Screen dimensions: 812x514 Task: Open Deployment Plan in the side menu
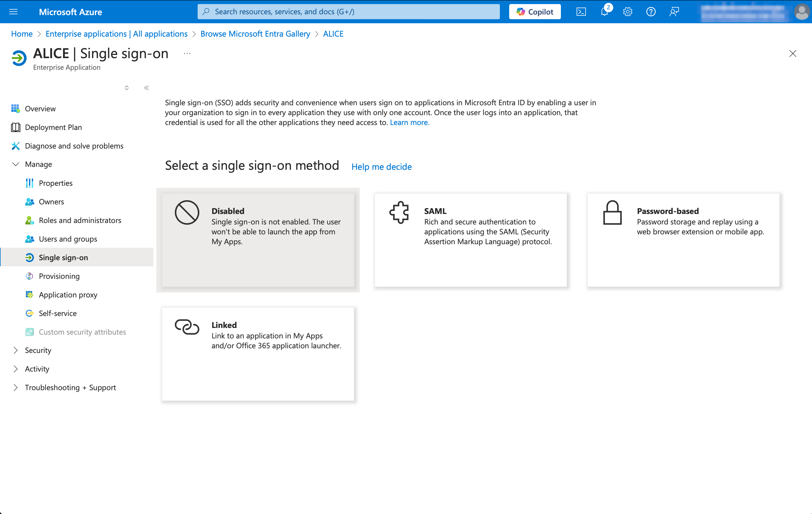click(x=77, y=127)
